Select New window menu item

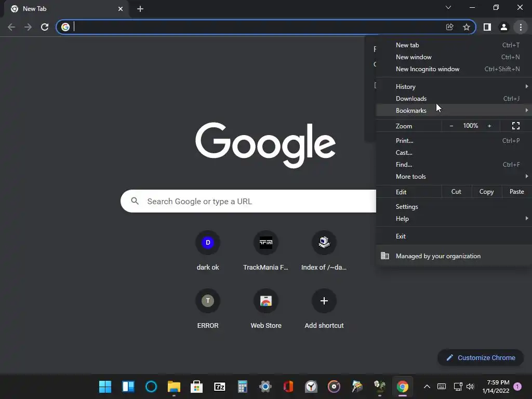[454, 57]
